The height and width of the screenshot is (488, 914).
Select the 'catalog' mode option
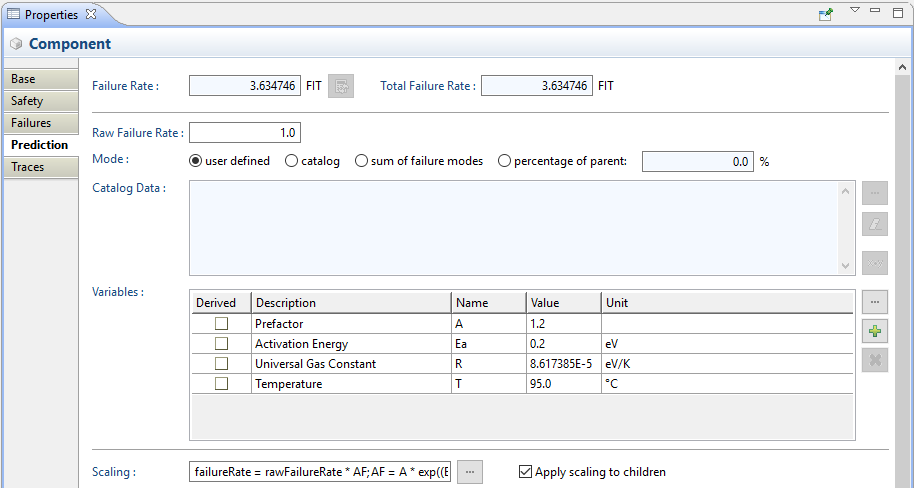pyautogui.click(x=292, y=161)
